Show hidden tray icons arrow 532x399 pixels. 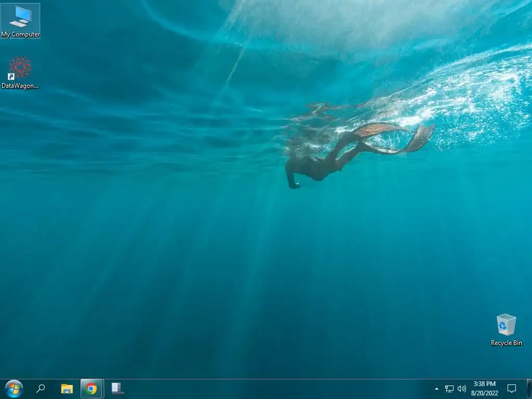point(436,389)
